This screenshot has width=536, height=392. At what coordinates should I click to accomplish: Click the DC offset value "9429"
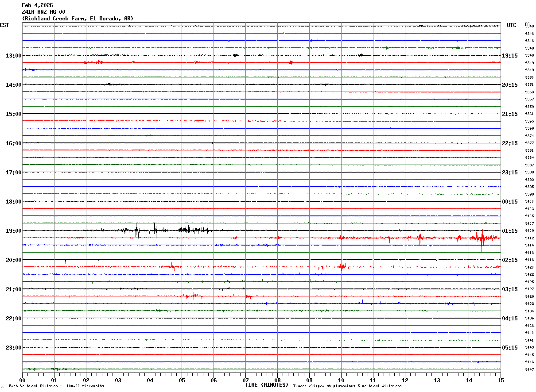pyautogui.click(x=529, y=296)
